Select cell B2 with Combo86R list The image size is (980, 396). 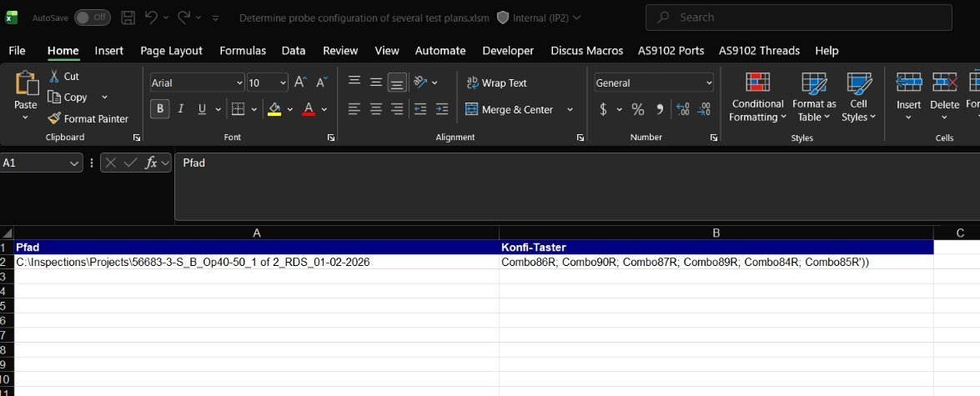click(x=716, y=263)
